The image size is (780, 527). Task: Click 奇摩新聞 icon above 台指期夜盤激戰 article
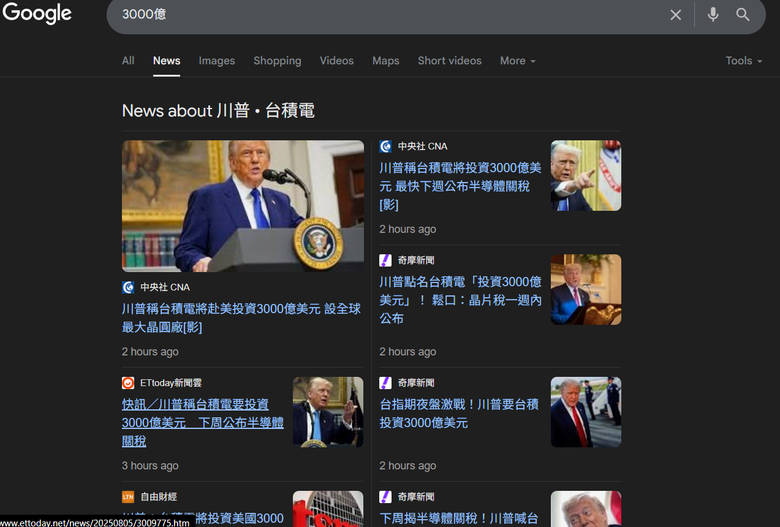[x=386, y=383]
